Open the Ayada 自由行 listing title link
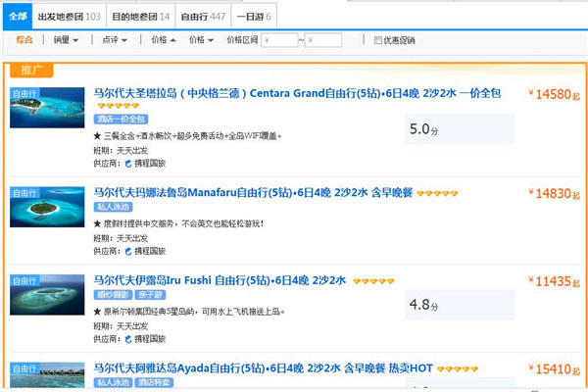The width and height of the screenshot is (588, 392). [x=262, y=369]
